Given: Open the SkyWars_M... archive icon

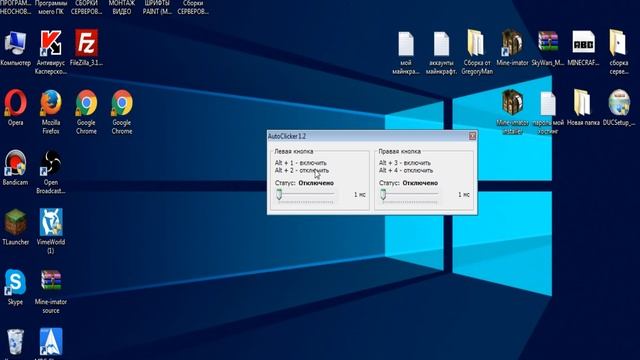Looking at the screenshot, I should click(x=548, y=42).
